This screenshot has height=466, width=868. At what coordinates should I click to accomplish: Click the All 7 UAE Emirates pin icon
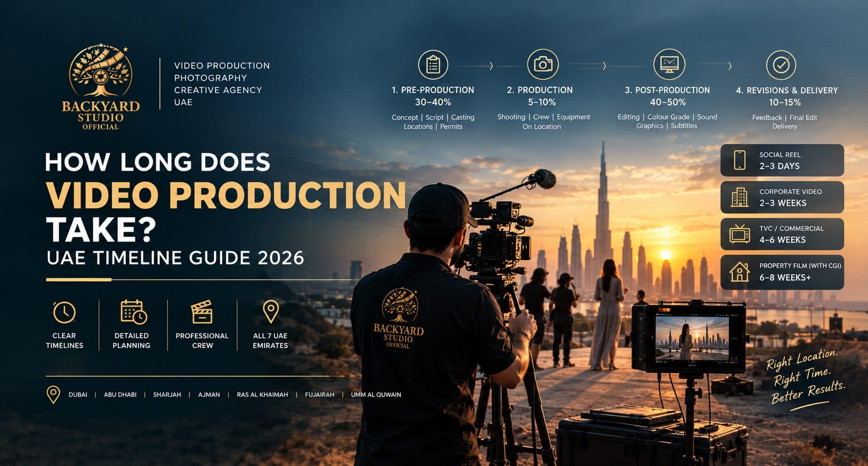[270, 311]
